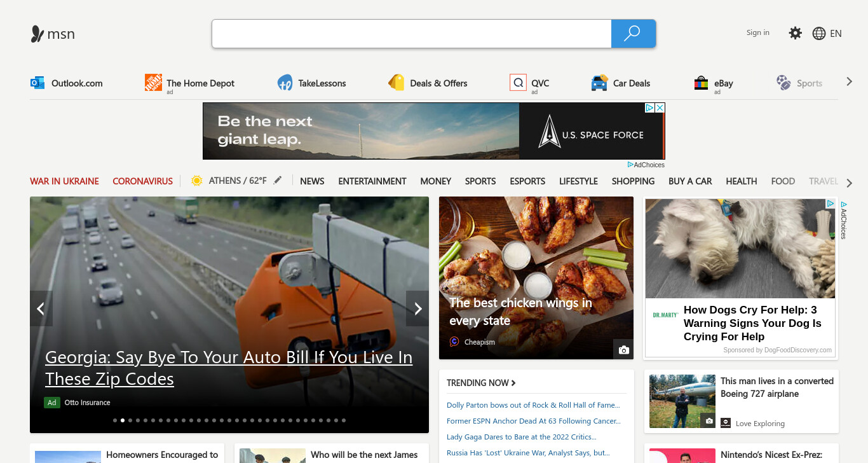Open converted Boeing 727 airplane story

click(x=777, y=387)
